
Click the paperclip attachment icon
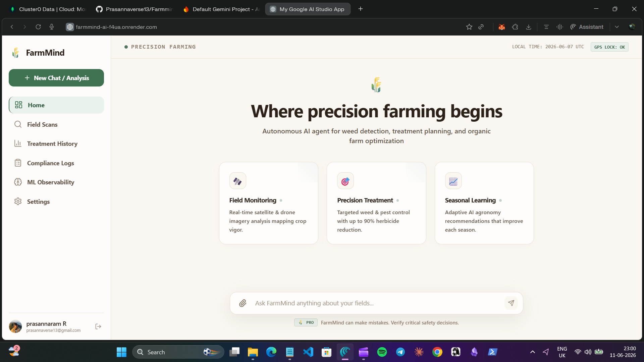click(243, 303)
